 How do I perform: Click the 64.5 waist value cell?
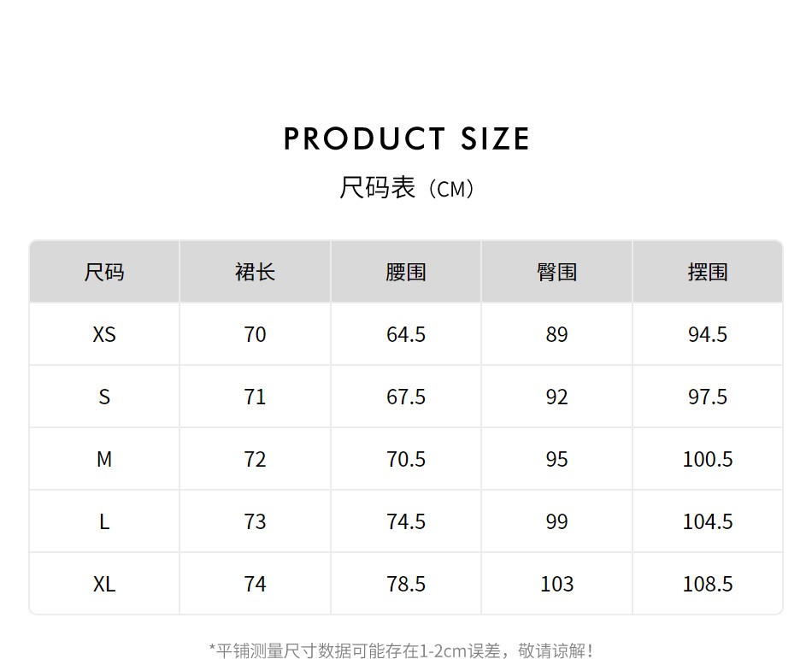coord(406,334)
